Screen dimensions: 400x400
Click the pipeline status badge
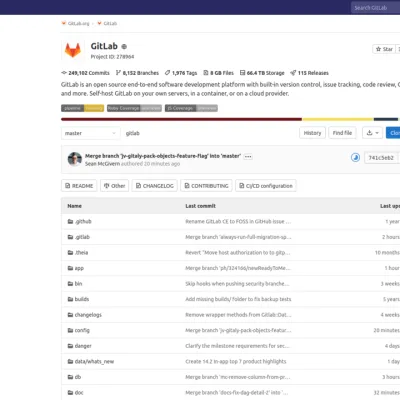(x=82, y=108)
